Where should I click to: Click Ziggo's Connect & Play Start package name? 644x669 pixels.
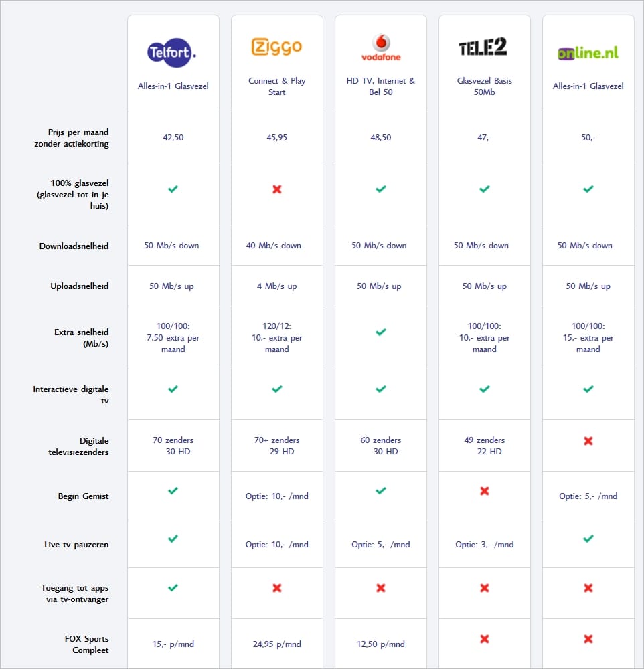tap(276, 86)
